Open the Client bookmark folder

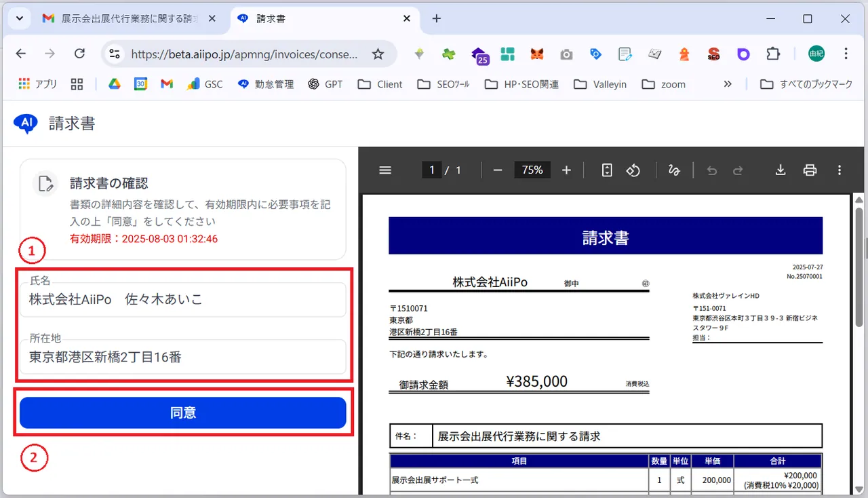pyautogui.click(x=380, y=84)
